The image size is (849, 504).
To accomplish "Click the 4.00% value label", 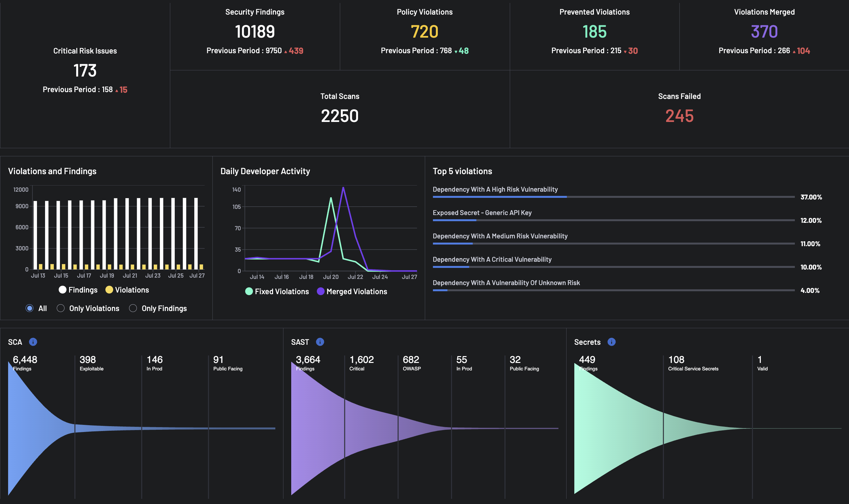I will [x=810, y=290].
